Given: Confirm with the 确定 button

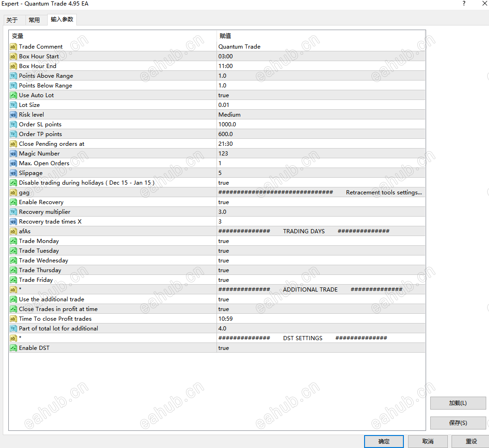Looking at the screenshot, I should (x=384, y=442).
